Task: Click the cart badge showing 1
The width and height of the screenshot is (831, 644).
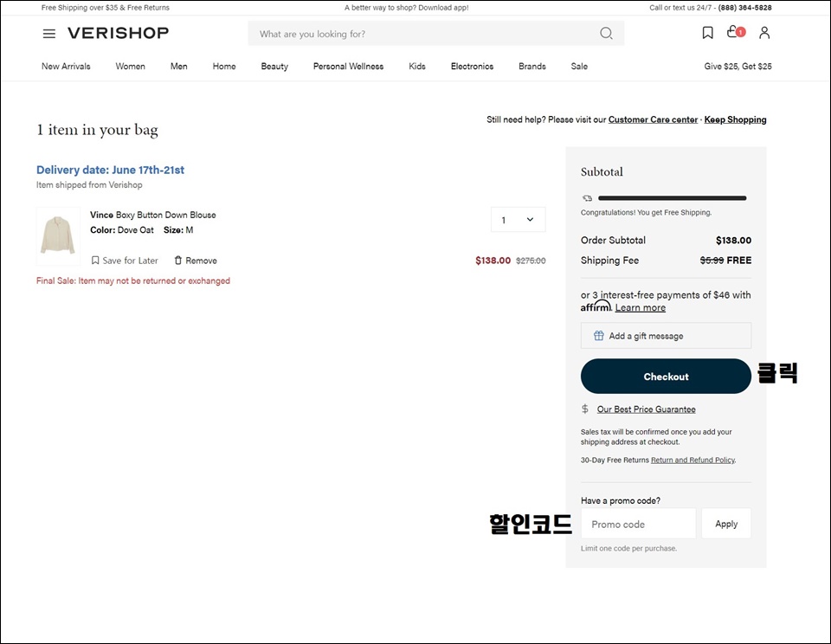Action: pos(740,32)
